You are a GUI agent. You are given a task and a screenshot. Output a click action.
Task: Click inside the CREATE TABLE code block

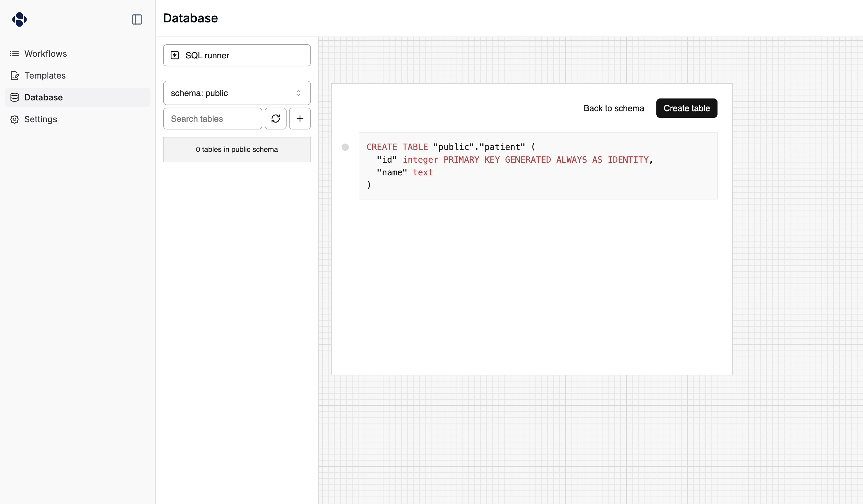(x=538, y=166)
